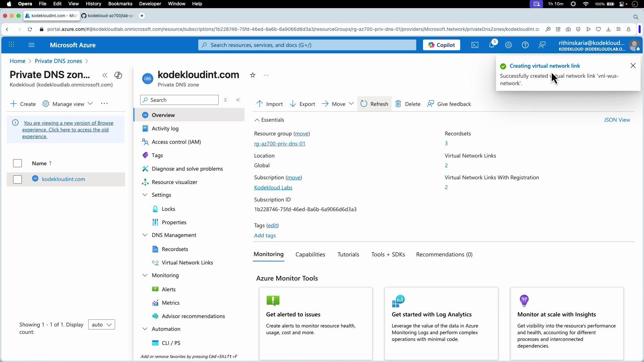Image resolution: width=644 pixels, height=362 pixels.
Task: Switch to the Tools + SDKs tab
Action: (x=388, y=254)
